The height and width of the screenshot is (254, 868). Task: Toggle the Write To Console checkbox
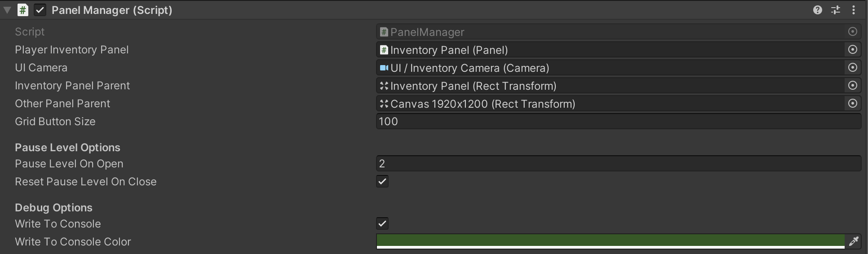point(382,223)
